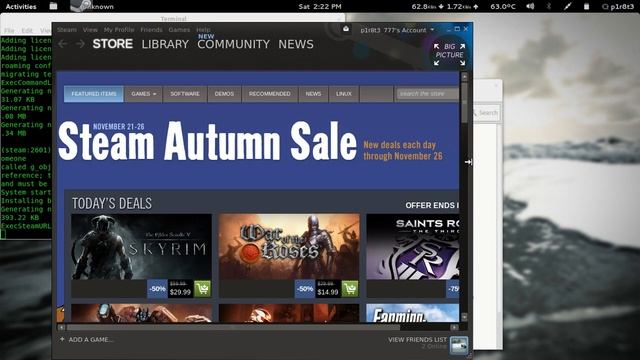The image size is (640, 360).
Task: Switch to the COMMUNITY section
Action: click(233, 44)
